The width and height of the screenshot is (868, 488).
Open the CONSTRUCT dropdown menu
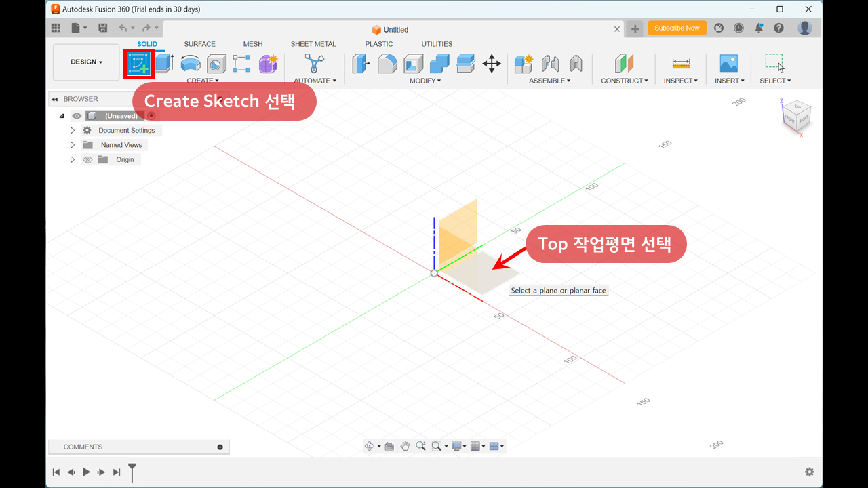625,81
